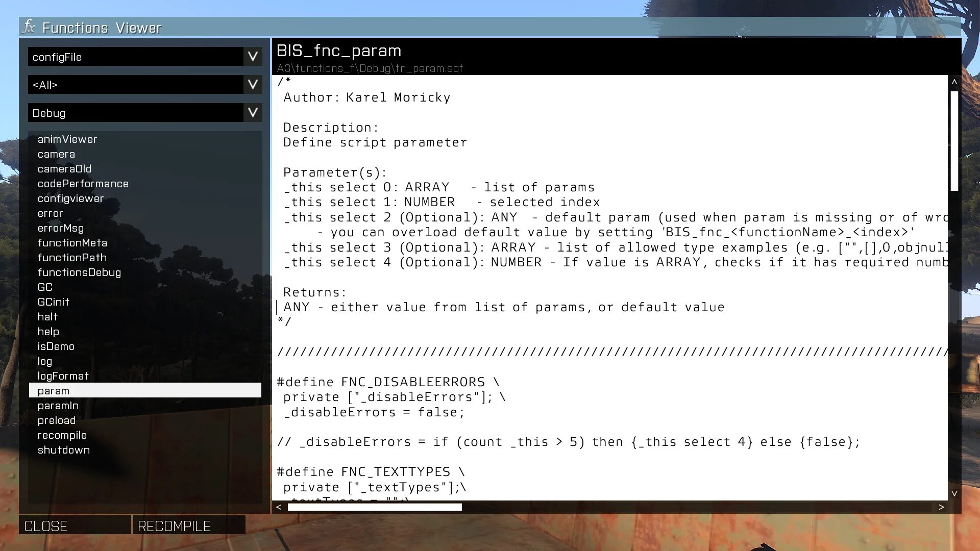Click the error function entry

(51, 213)
